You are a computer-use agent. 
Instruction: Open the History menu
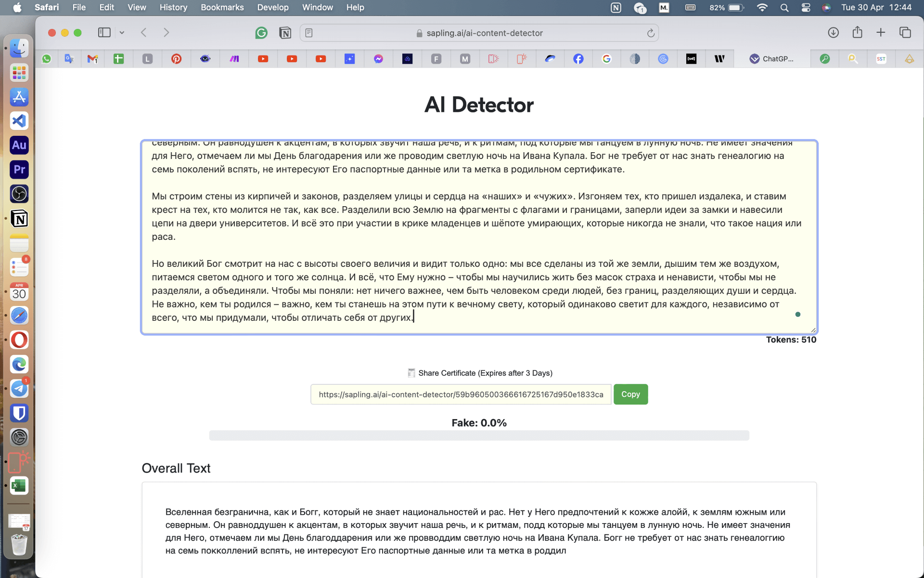point(173,7)
